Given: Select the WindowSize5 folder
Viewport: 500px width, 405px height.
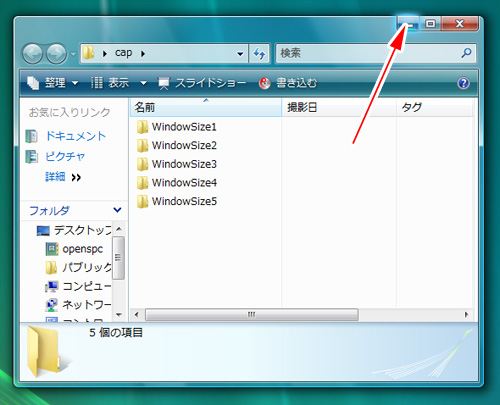Looking at the screenshot, I should (177, 201).
